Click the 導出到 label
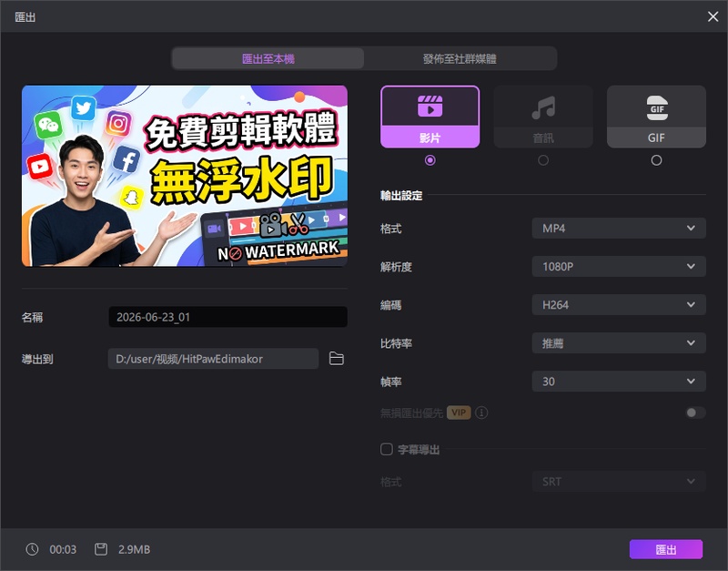The height and width of the screenshot is (571, 728). tap(37, 359)
